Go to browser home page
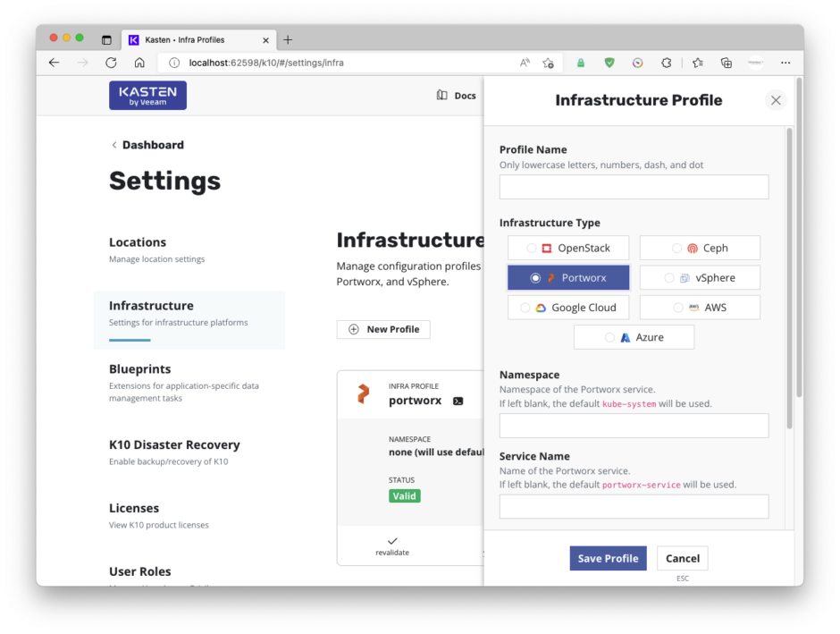Image resolution: width=840 pixels, height=634 pixels. (x=139, y=63)
